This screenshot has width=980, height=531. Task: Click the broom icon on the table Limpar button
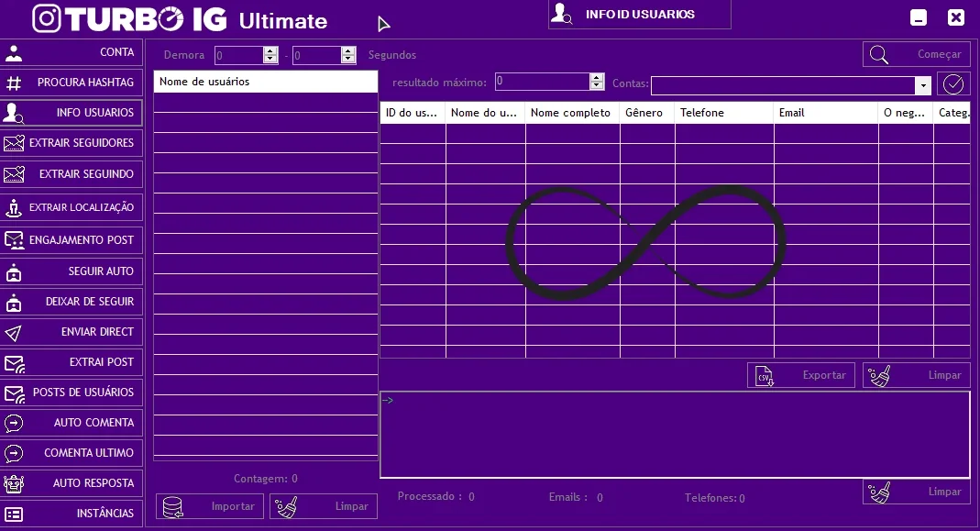pyautogui.click(x=879, y=376)
